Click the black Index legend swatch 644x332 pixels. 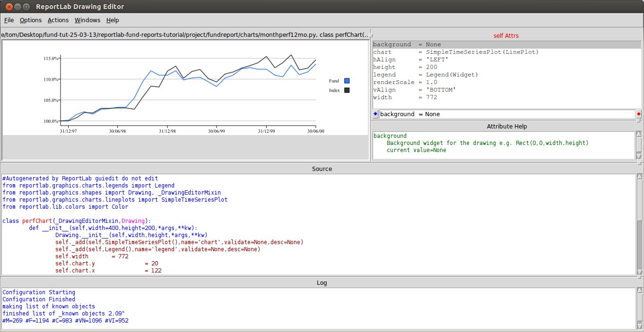click(x=347, y=90)
